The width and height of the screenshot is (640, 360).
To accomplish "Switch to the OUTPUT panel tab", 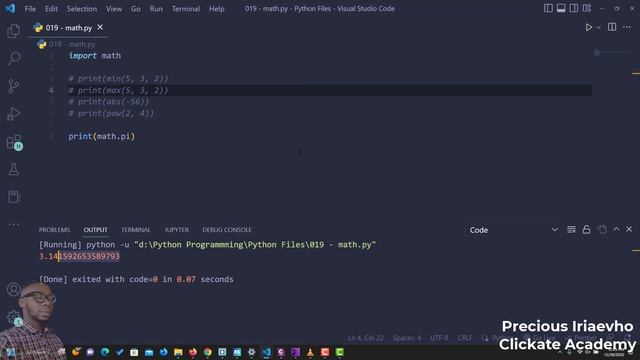I will tap(96, 230).
